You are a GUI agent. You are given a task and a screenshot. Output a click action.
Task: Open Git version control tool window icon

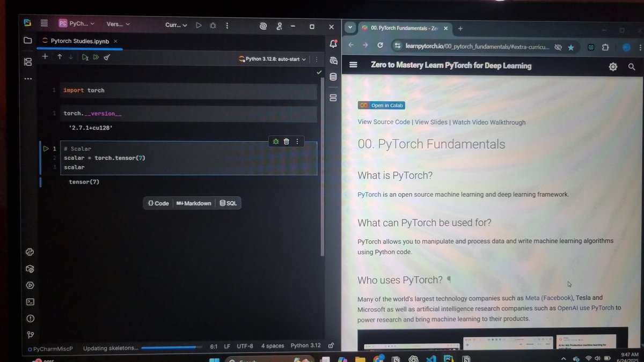30,335
